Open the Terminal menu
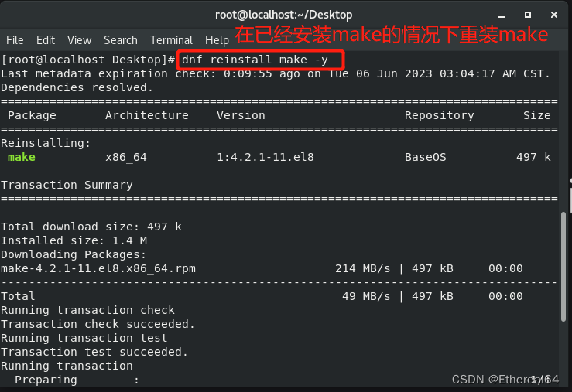The height and width of the screenshot is (392, 572). [172, 40]
